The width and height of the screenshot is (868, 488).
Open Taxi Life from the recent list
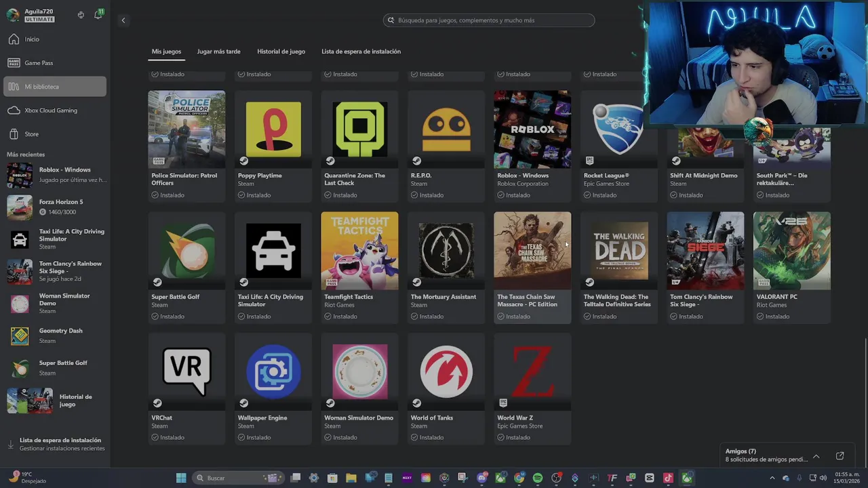(56, 239)
